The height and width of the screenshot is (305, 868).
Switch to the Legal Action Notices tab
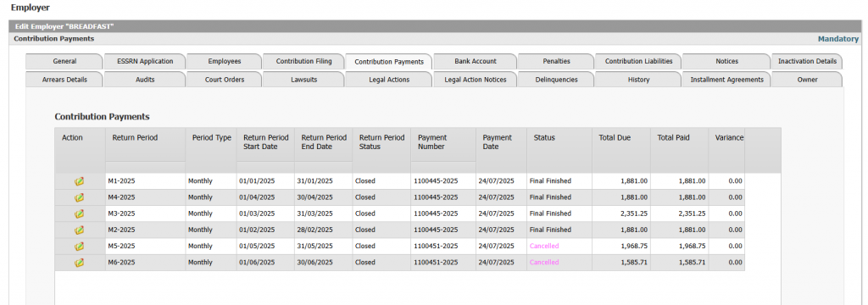pos(475,80)
